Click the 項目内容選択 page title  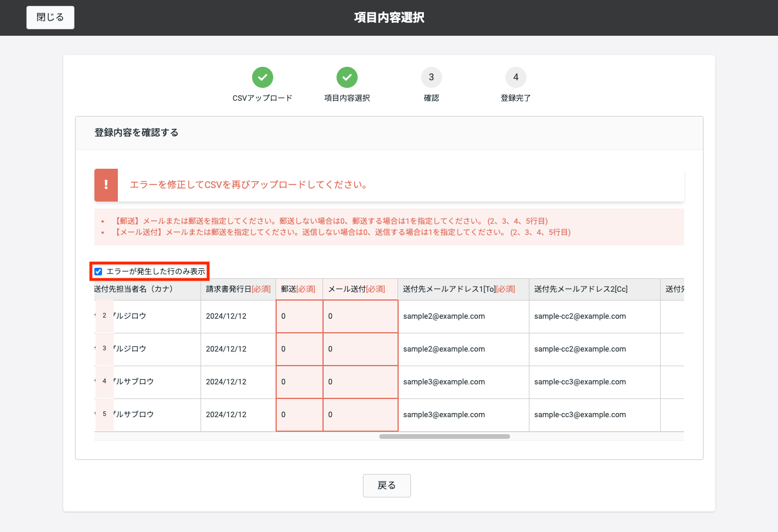(389, 18)
